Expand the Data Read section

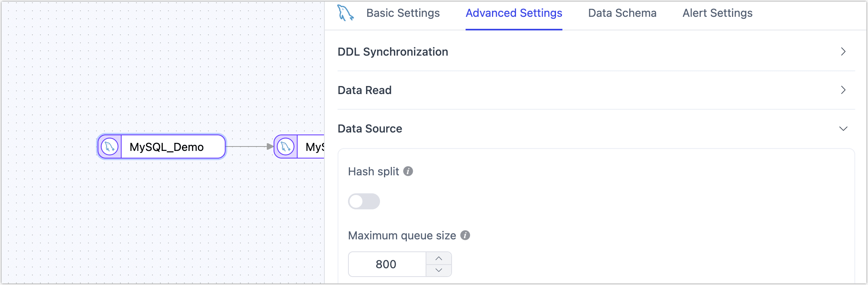coord(843,90)
